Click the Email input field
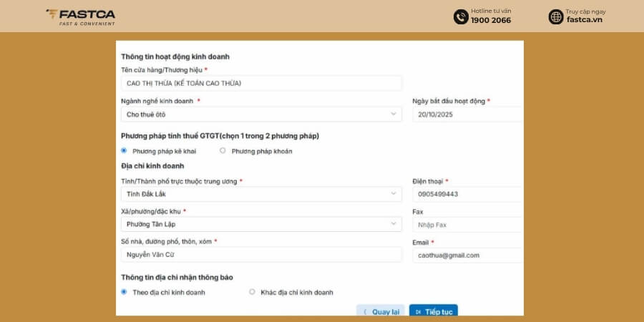 tap(468, 255)
